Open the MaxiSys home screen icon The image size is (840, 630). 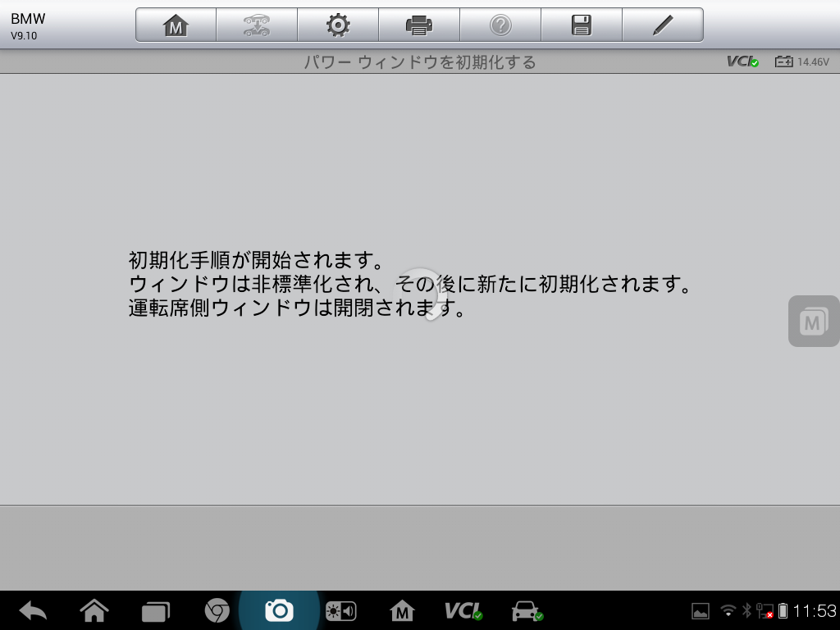pos(175,25)
